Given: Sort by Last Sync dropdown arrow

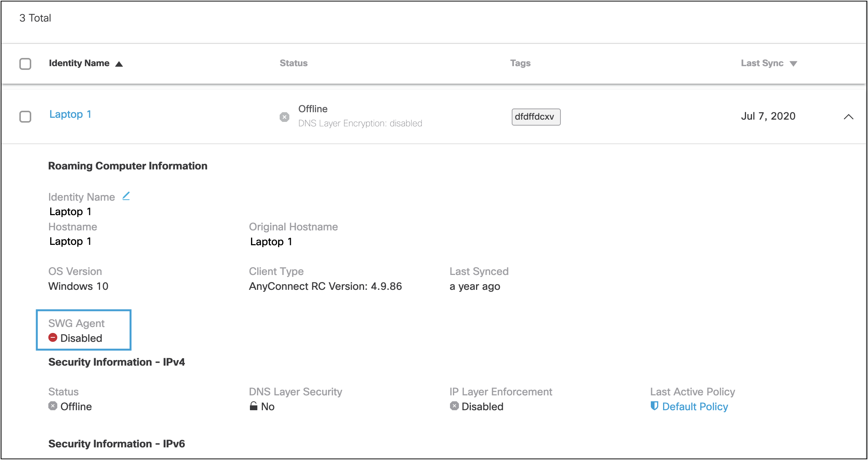Looking at the screenshot, I should [793, 64].
